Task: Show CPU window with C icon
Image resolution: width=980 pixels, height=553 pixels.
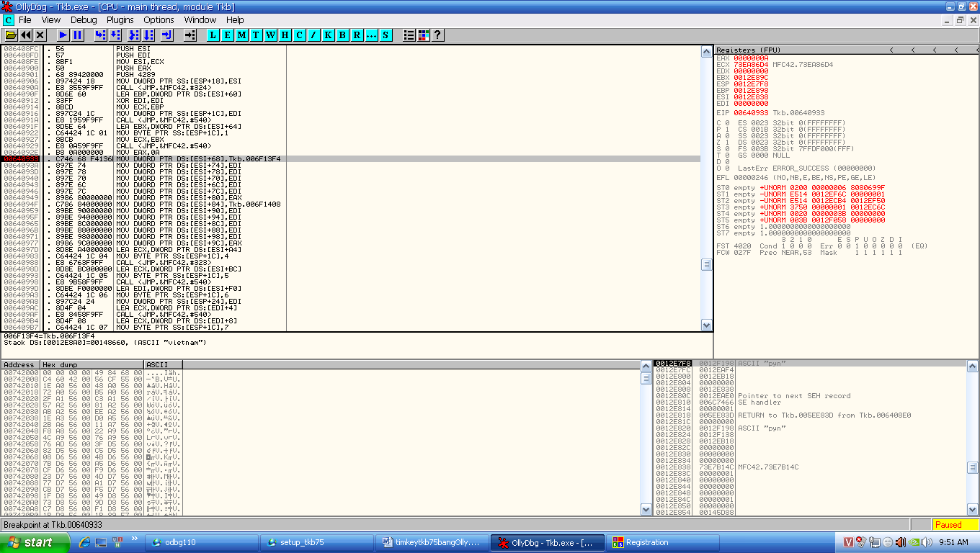Action: click(x=300, y=35)
